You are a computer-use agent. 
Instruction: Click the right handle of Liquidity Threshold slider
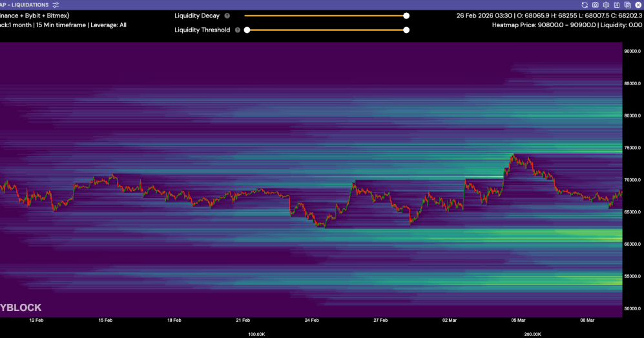(x=406, y=30)
